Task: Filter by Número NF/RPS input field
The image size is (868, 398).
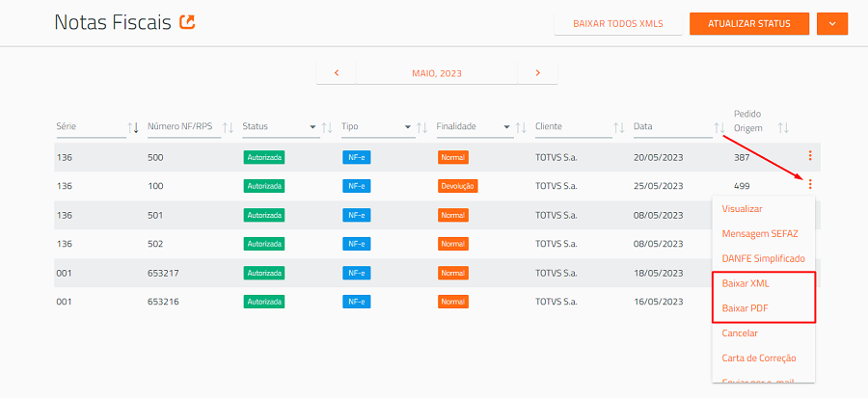Action: point(184,126)
